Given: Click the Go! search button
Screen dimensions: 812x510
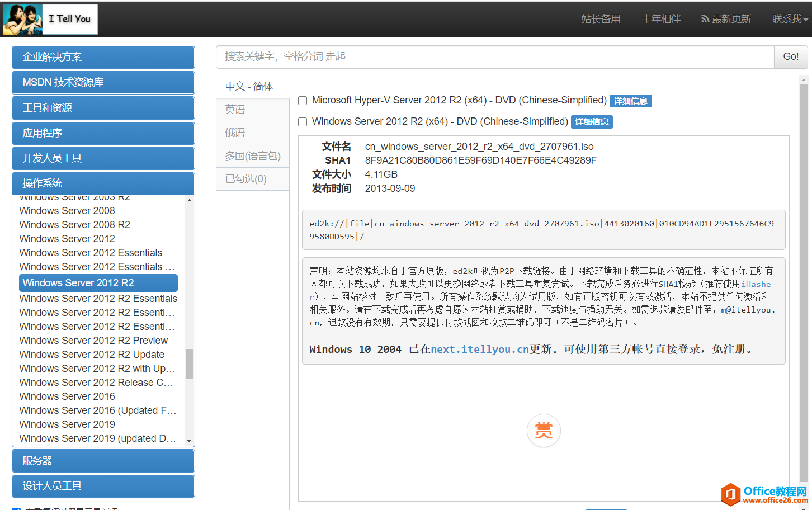Looking at the screenshot, I should click(x=790, y=56).
